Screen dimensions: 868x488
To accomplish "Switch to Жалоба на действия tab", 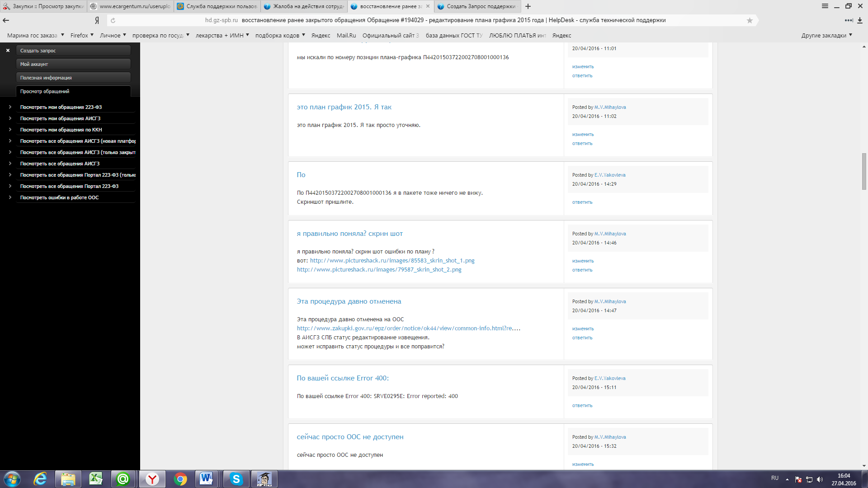I will (x=304, y=6).
